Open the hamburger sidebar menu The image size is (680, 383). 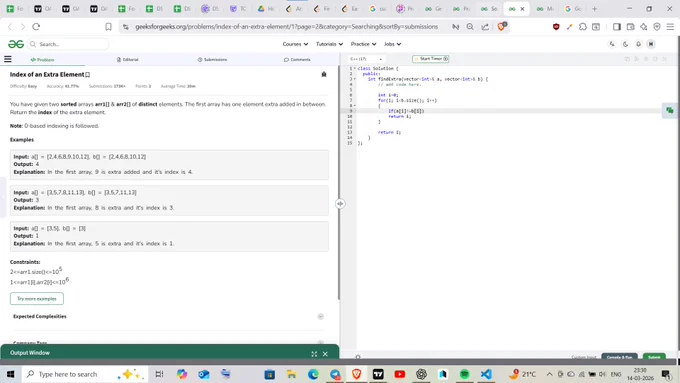click(8, 59)
